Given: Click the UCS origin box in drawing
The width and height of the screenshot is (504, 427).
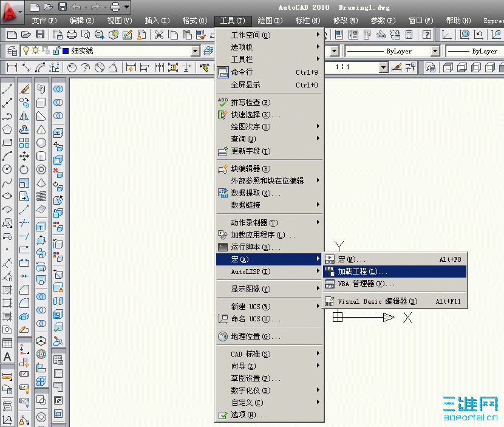Looking at the screenshot, I should tap(338, 316).
